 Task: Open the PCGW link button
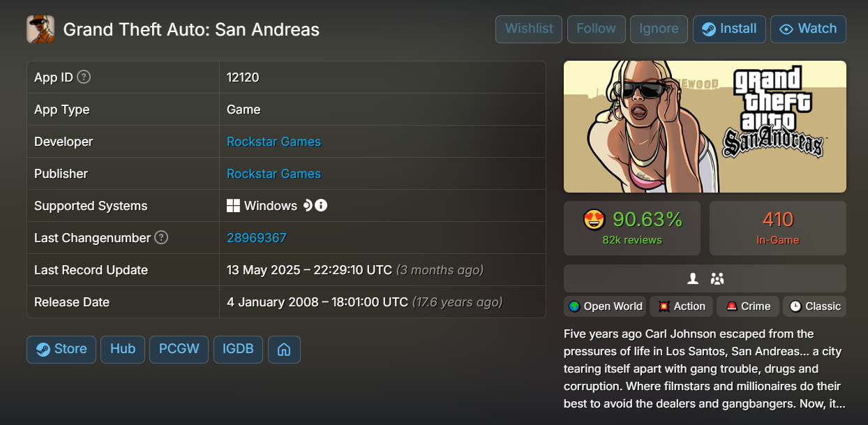(x=179, y=349)
